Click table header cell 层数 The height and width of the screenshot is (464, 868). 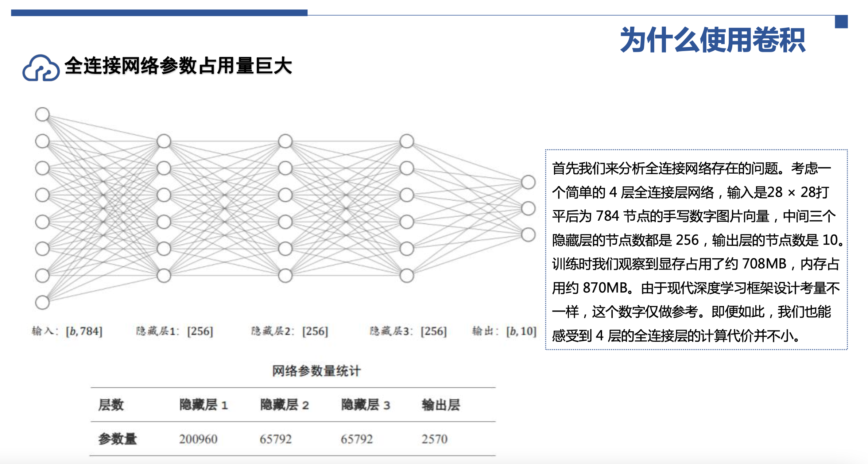[111, 405]
